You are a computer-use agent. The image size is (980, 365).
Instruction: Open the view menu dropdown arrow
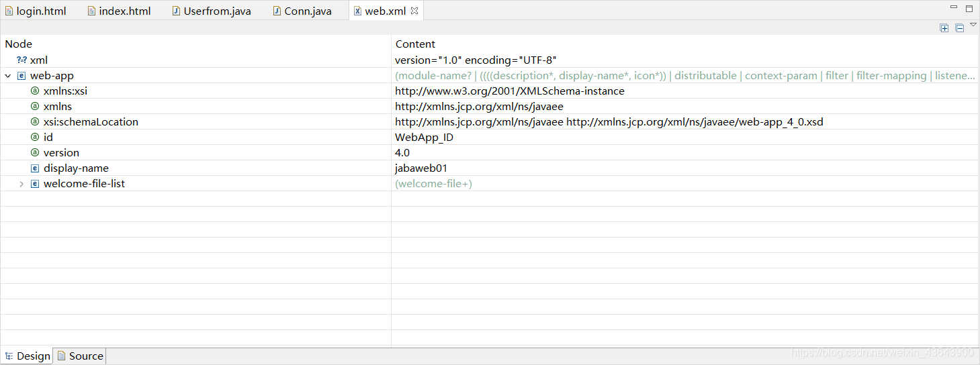973,25
